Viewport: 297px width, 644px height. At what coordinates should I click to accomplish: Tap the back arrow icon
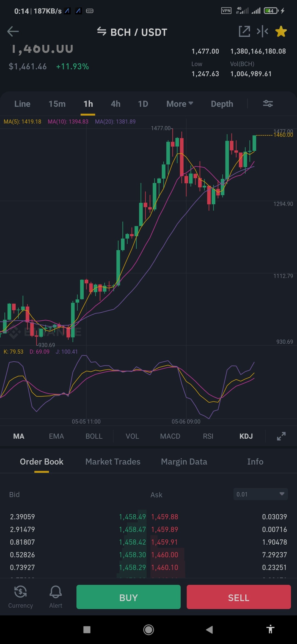[13, 32]
